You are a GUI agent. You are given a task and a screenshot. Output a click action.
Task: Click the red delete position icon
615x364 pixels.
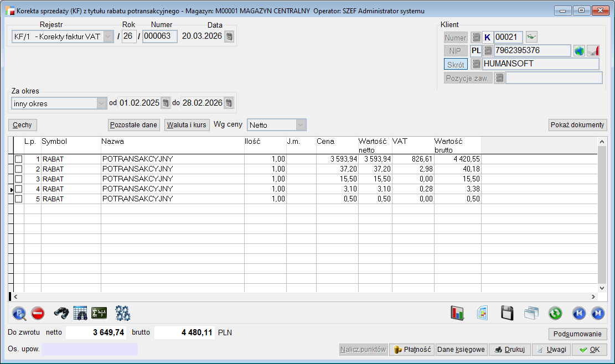coord(38,314)
